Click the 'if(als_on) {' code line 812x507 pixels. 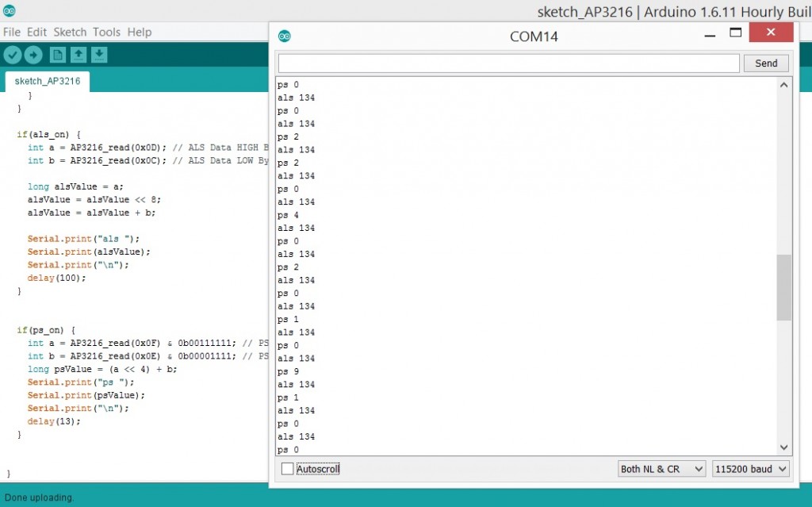(x=48, y=134)
